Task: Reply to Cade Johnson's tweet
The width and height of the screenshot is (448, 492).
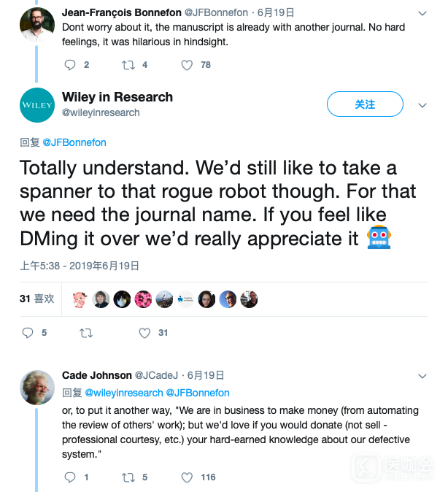Action: [x=71, y=477]
